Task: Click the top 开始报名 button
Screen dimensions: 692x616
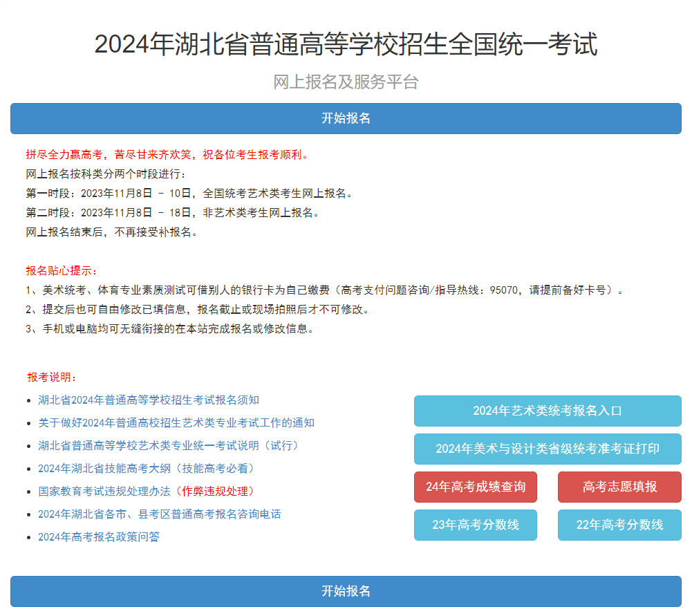Action: point(346,118)
